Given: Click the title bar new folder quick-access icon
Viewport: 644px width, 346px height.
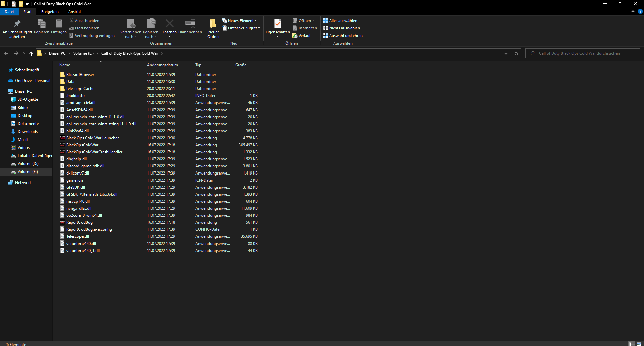Looking at the screenshot, I should pos(21,4).
